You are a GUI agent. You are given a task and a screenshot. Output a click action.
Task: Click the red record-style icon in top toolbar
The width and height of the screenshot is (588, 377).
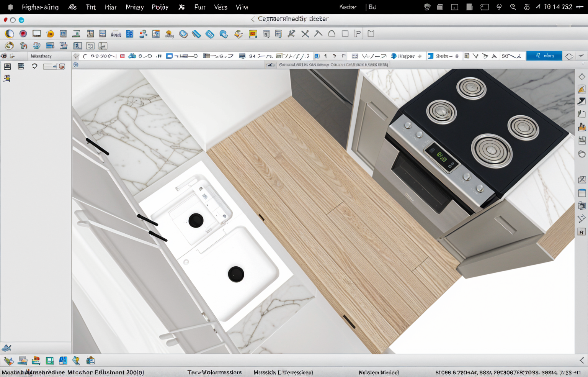(x=23, y=34)
